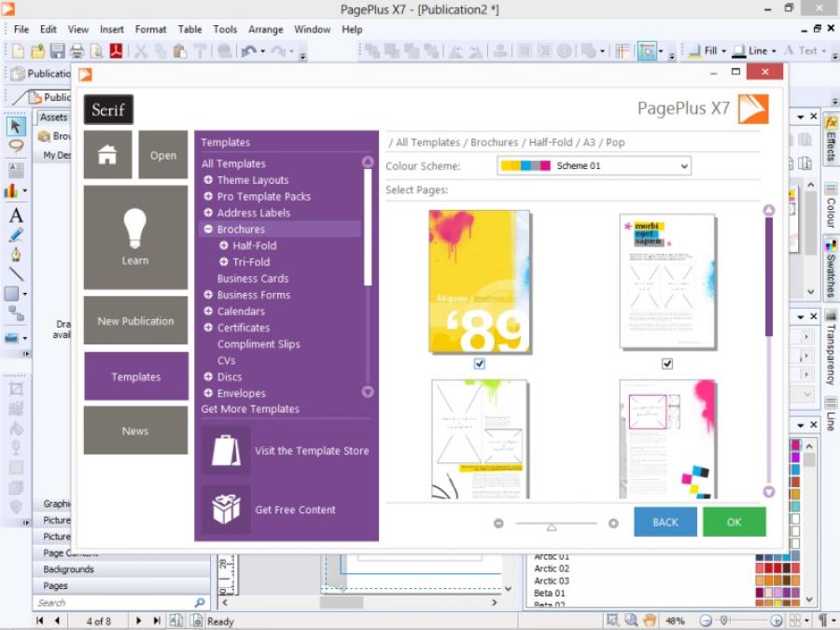This screenshot has width=840, height=630.
Task: Pick the magenta colour swatch in right panel
Action: pos(795,444)
